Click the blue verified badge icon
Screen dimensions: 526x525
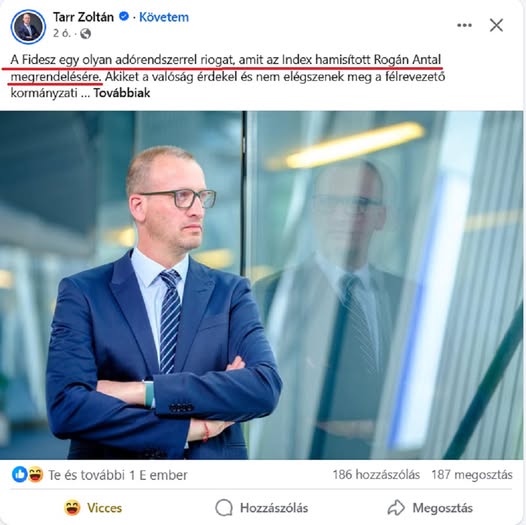pyautogui.click(x=124, y=16)
